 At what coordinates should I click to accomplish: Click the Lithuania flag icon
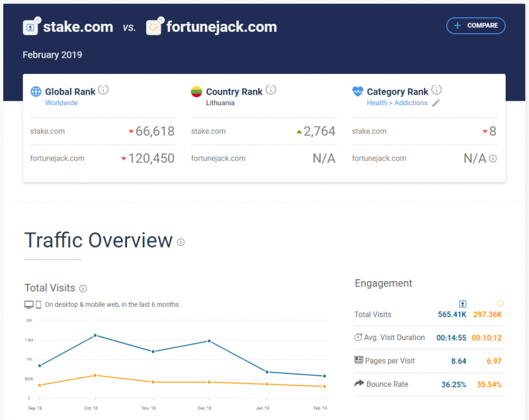tap(196, 92)
